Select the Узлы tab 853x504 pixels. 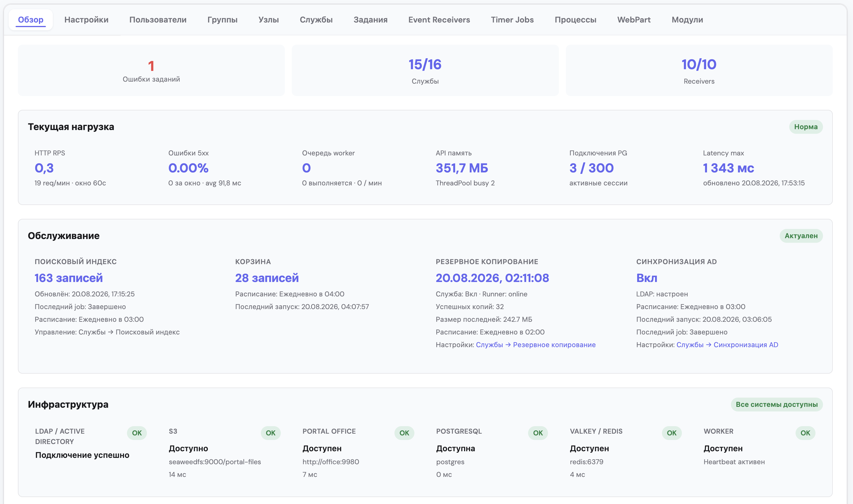coord(268,20)
